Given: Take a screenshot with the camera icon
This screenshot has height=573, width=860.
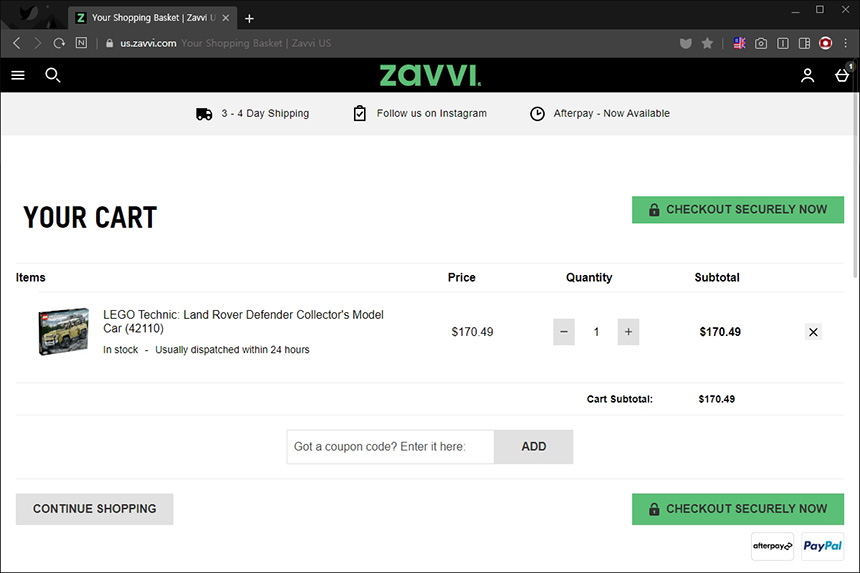Looking at the screenshot, I should pos(761,43).
